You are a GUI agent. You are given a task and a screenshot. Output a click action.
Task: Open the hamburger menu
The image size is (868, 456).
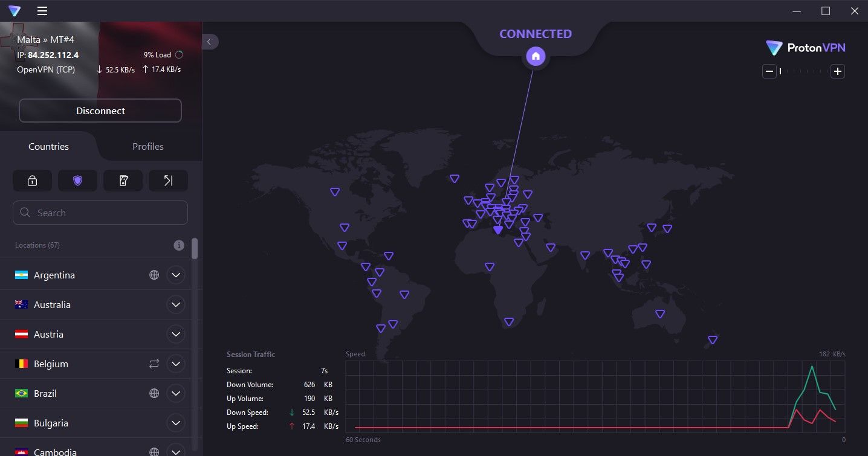pos(41,10)
